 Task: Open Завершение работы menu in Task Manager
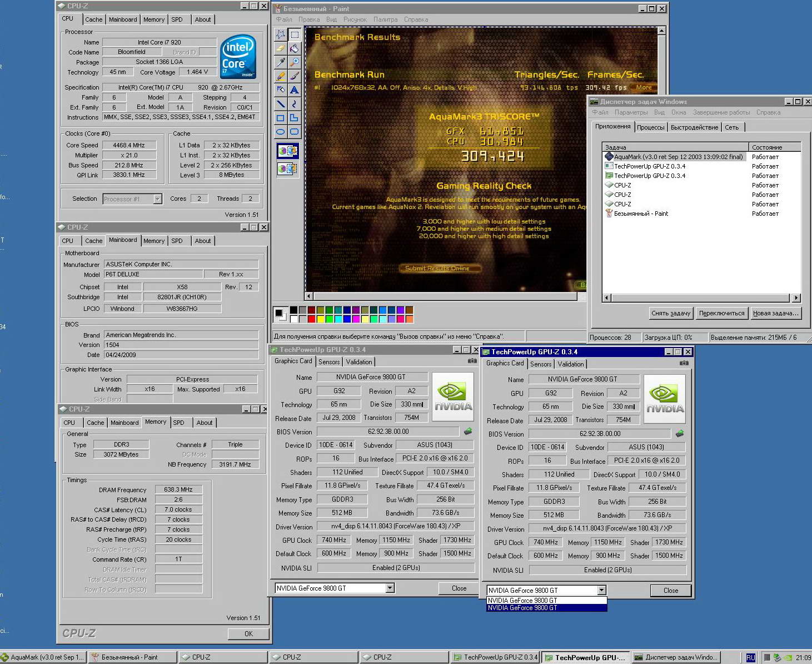point(721,112)
